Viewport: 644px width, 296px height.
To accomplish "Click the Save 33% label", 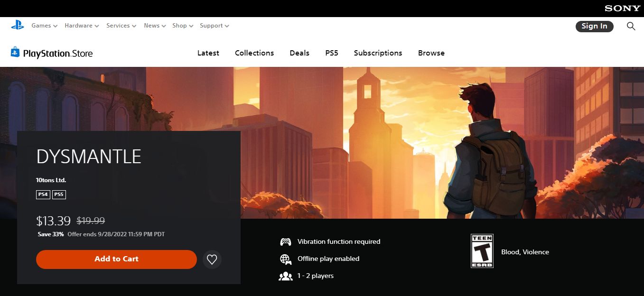I will tap(51, 234).
